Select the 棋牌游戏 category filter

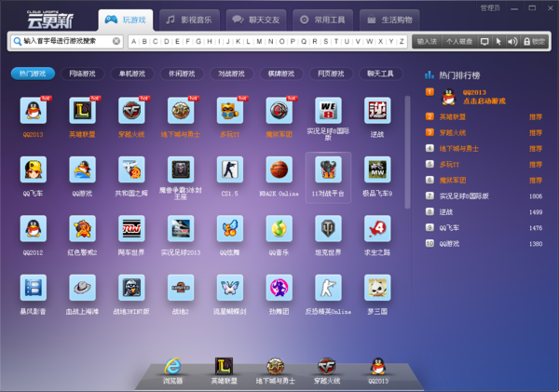[x=281, y=74]
